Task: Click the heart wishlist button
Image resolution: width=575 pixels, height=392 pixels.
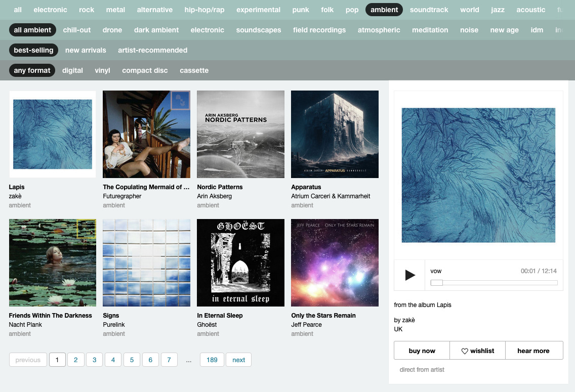Action: pyautogui.click(x=477, y=351)
